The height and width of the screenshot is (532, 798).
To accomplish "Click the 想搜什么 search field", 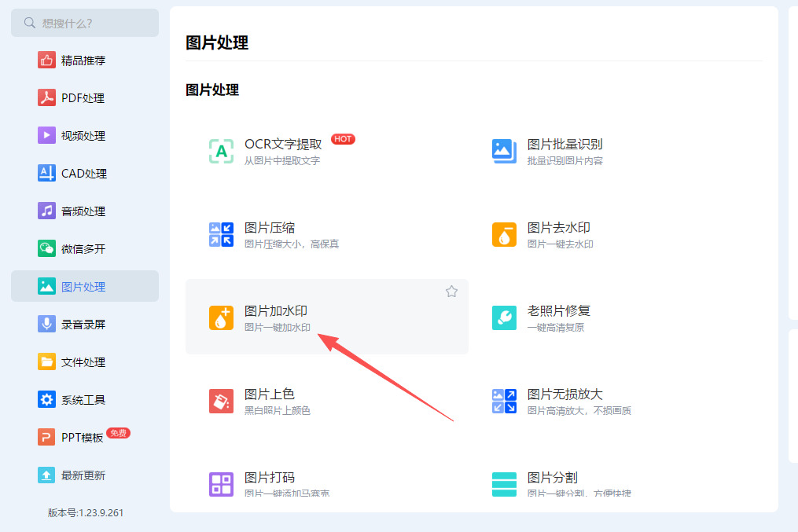I will click(85, 23).
